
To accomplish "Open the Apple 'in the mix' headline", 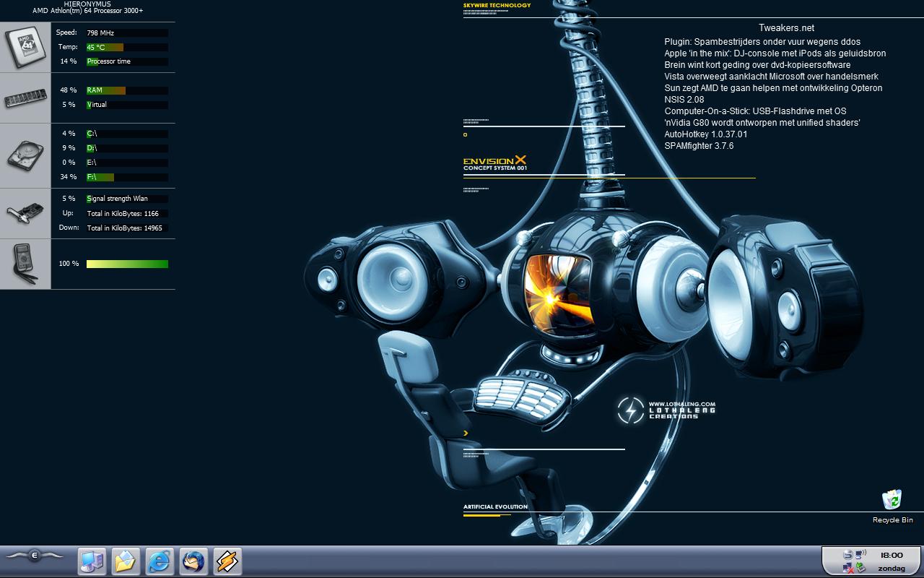I will [x=775, y=53].
